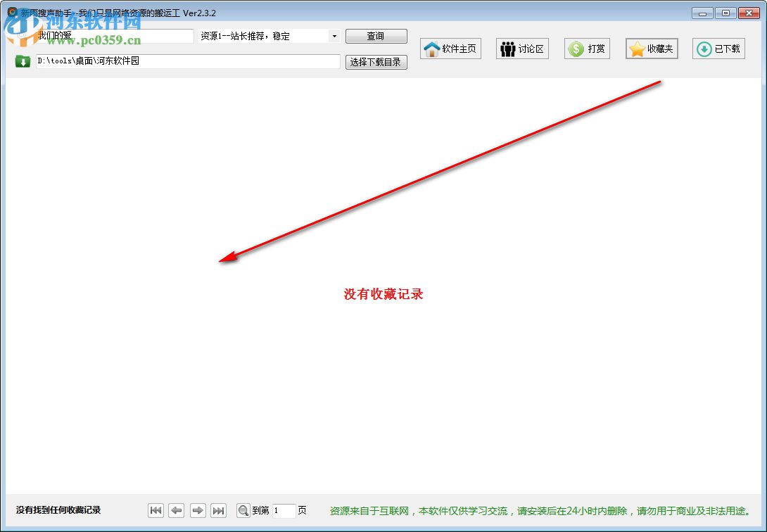Jump to first page with the leftmost arrow
The image size is (767, 532).
[156, 510]
